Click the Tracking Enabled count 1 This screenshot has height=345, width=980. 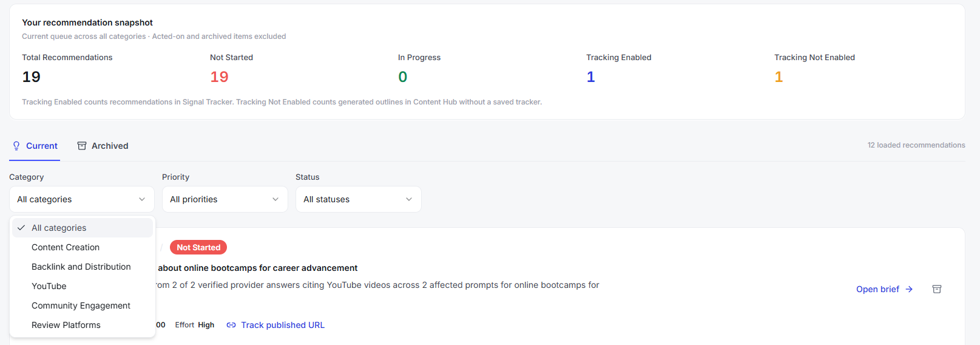coord(591,77)
